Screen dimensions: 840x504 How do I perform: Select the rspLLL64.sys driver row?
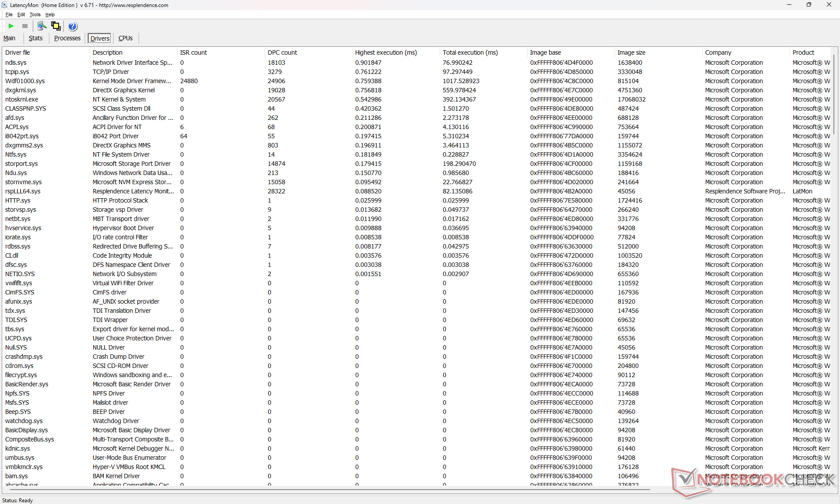coord(23,191)
